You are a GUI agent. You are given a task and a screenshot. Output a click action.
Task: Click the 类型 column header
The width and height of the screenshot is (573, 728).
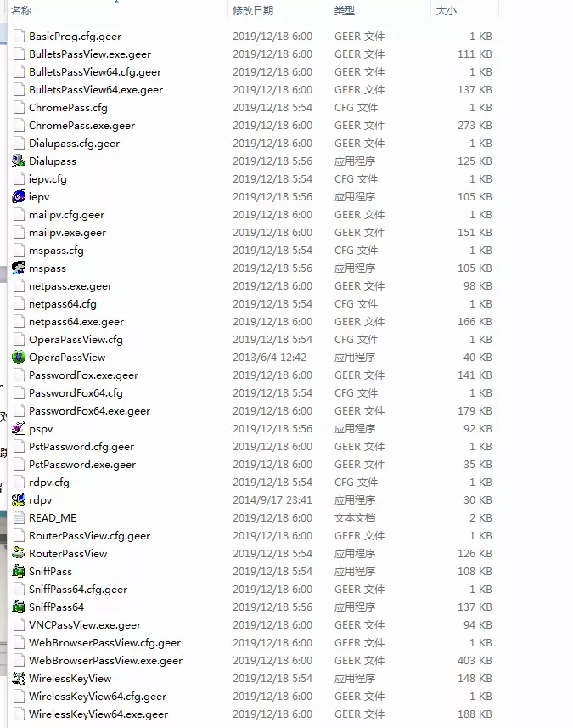(x=345, y=11)
